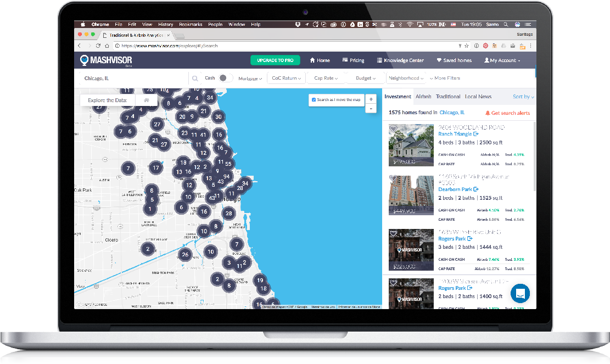Image resolution: width=610 pixels, height=364 pixels.
Task: Toggle the Cash / Mortgage switch
Action: click(x=225, y=78)
